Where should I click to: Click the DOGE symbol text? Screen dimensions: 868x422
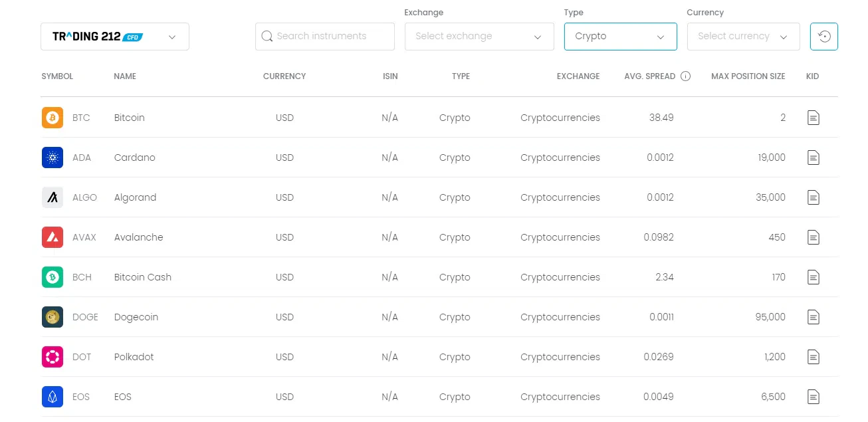tap(85, 317)
